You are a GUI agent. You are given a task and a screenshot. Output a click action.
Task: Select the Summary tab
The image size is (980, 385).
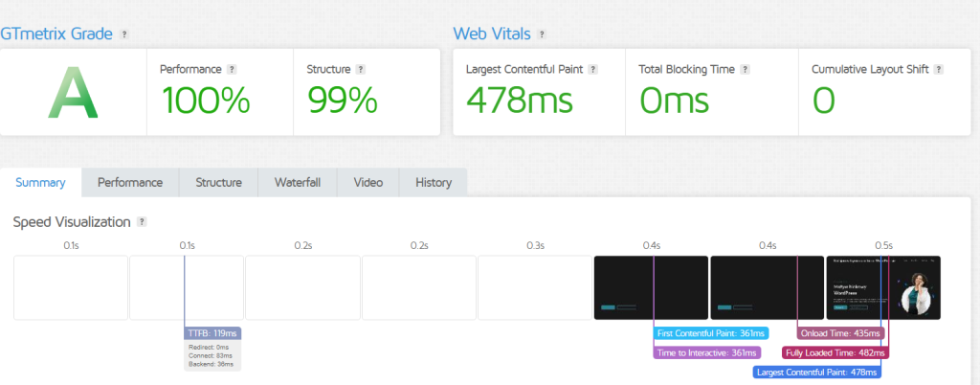[40, 183]
